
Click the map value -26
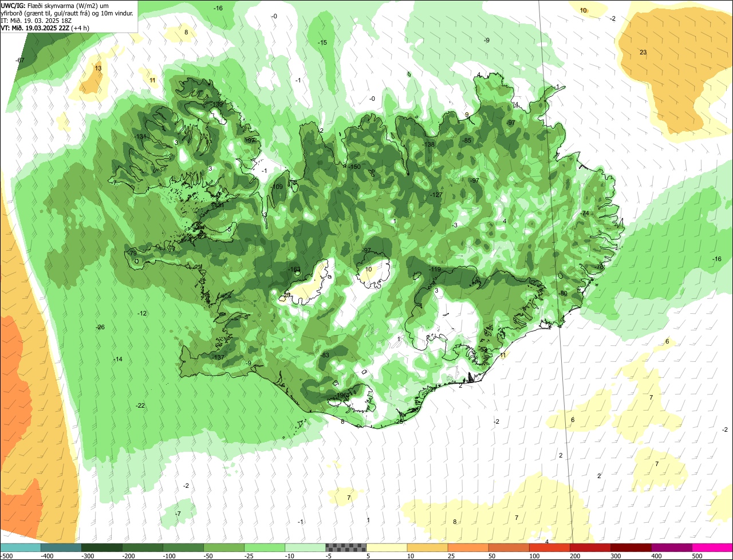coord(100,327)
